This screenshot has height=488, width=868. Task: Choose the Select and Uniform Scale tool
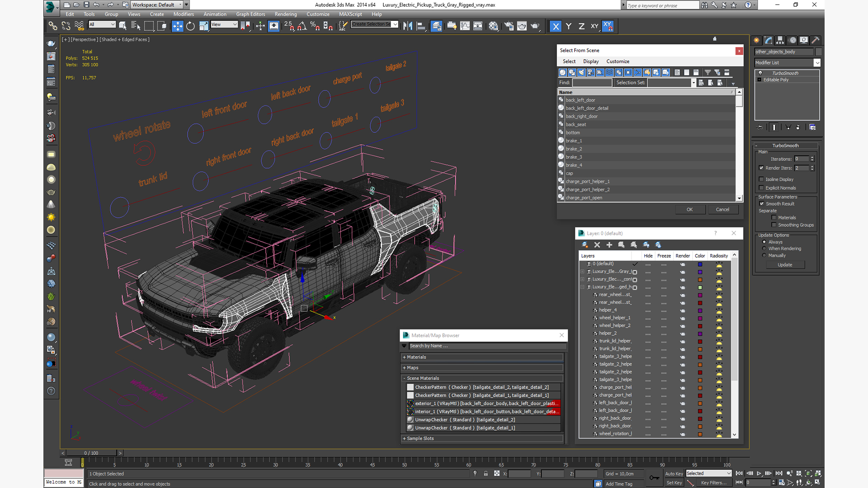(204, 26)
